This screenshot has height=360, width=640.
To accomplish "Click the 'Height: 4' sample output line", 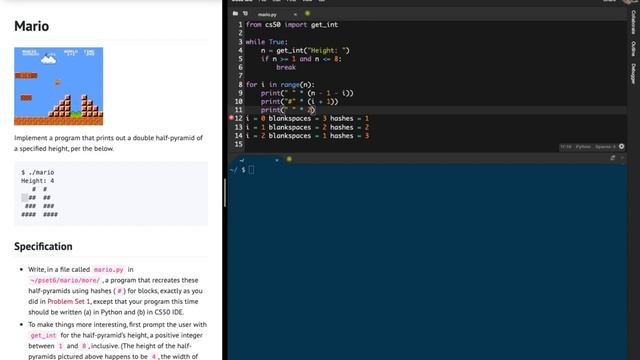I will (x=38, y=181).
